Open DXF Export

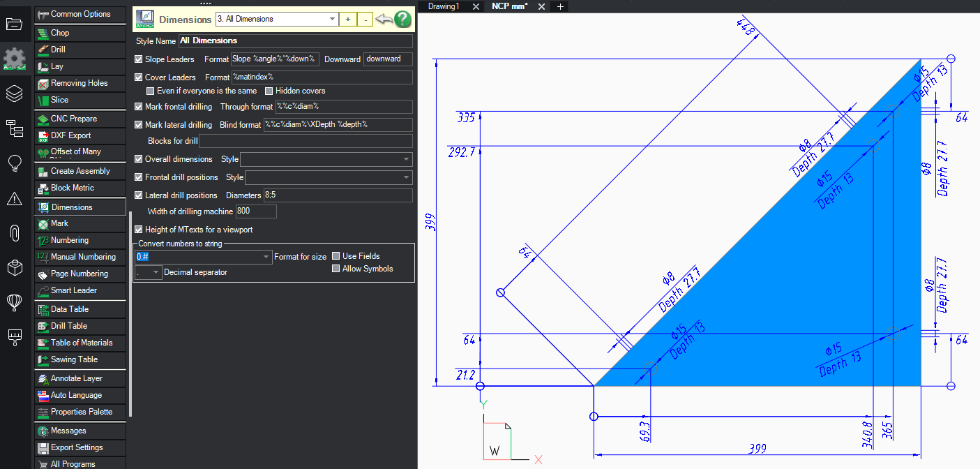[x=80, y=135]
